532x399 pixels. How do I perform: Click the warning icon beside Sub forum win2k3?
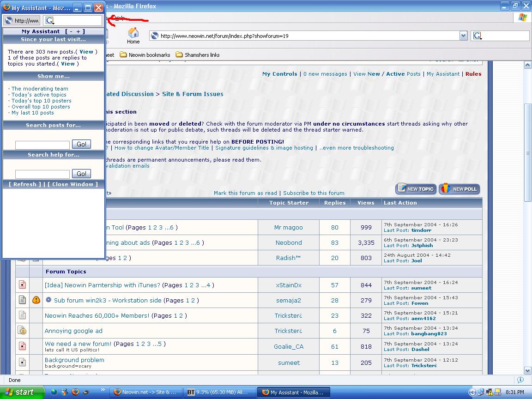click(36, 300)
